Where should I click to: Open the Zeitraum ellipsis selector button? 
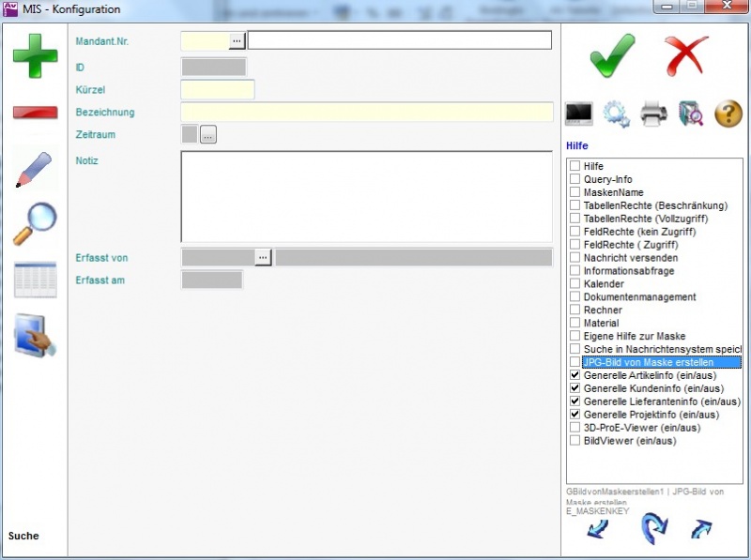click(207, 135)
